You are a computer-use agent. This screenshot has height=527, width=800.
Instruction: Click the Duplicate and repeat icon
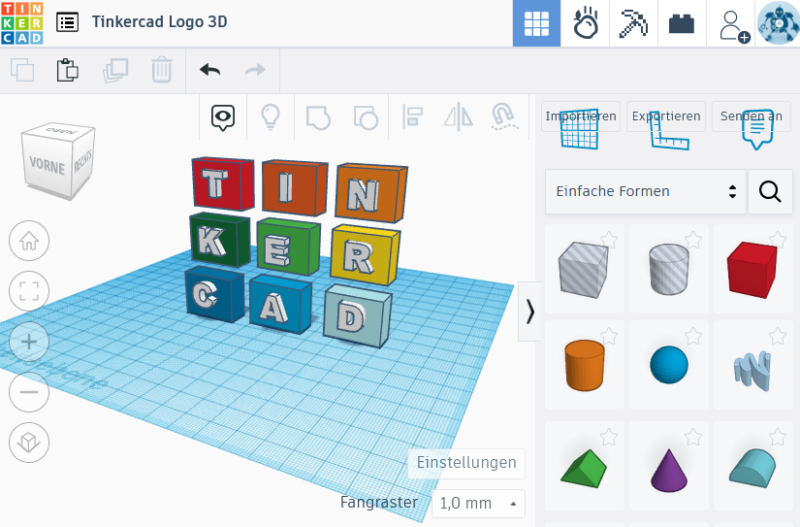115,70
